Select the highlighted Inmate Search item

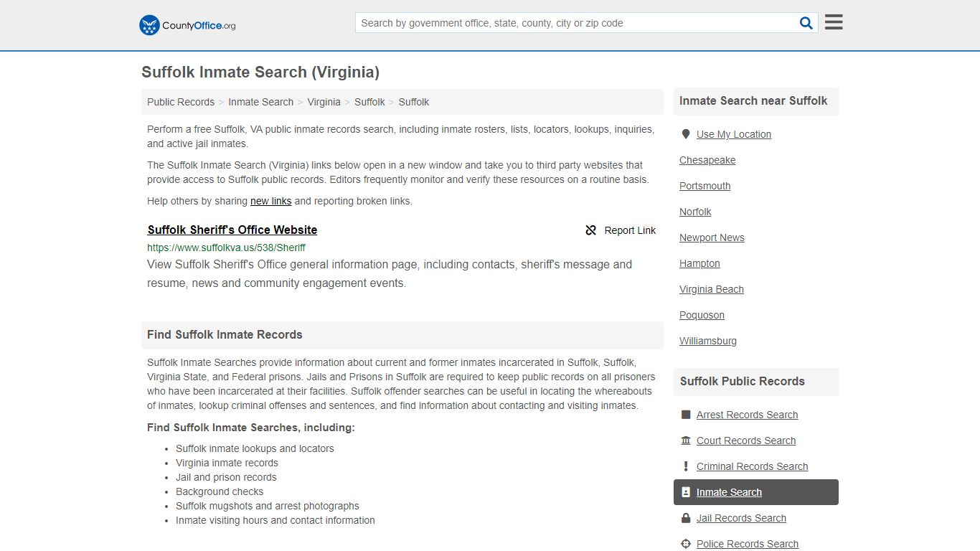[756, 492]
